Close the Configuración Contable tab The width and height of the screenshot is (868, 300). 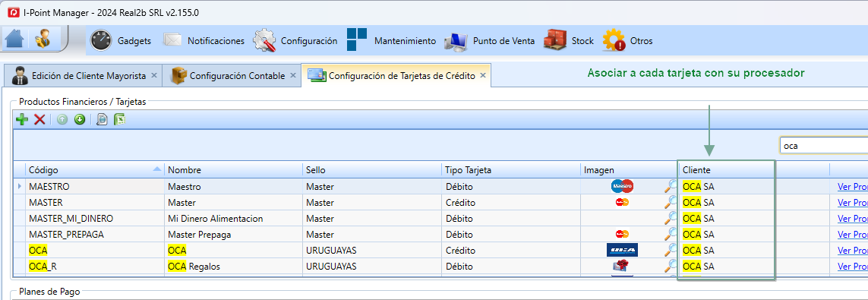293,76
